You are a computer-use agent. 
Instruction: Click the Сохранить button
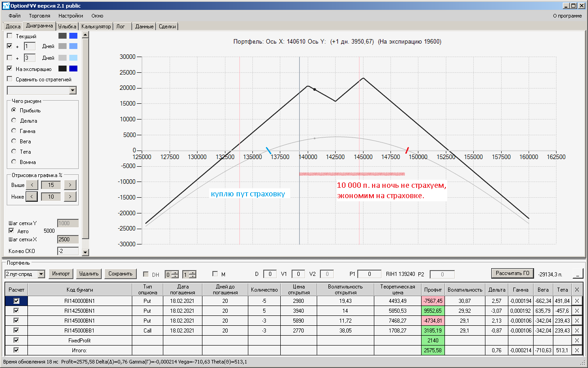point(121,274)
